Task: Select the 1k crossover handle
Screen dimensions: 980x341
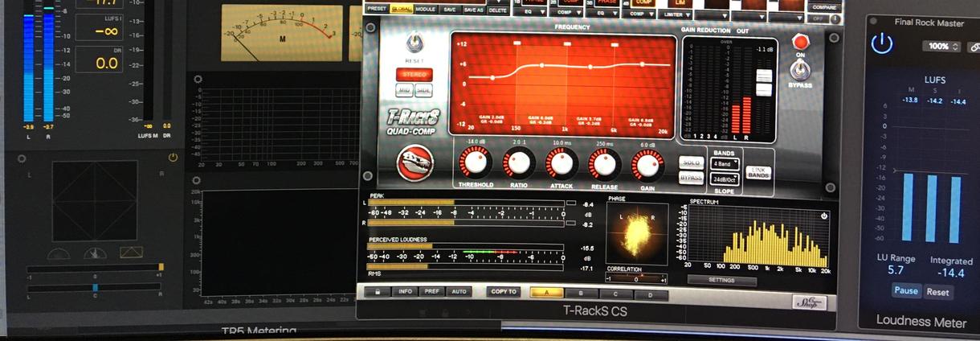Action: 567,42
